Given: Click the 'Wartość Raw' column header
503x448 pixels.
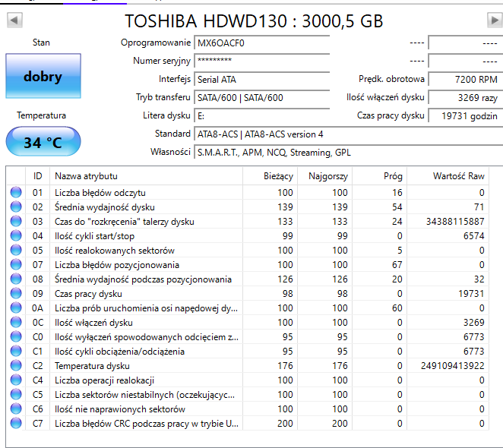Looking at the screenshot, I should pos(458,176).
